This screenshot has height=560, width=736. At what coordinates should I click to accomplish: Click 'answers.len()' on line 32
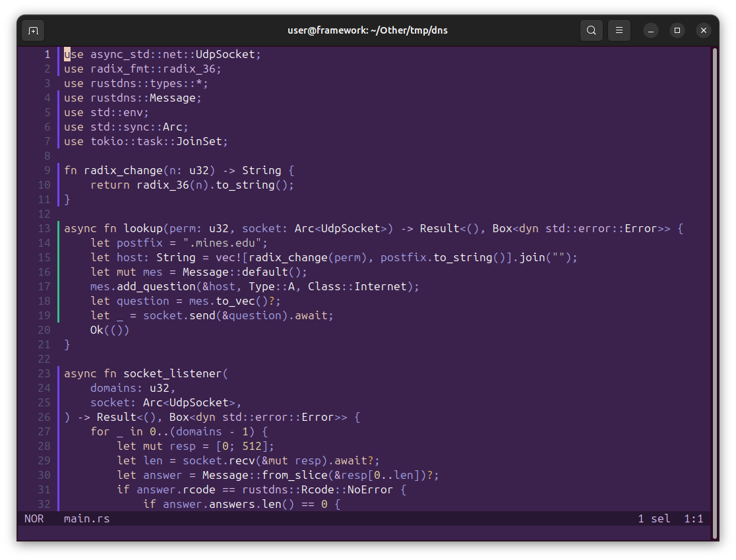(x=251, y=505)
